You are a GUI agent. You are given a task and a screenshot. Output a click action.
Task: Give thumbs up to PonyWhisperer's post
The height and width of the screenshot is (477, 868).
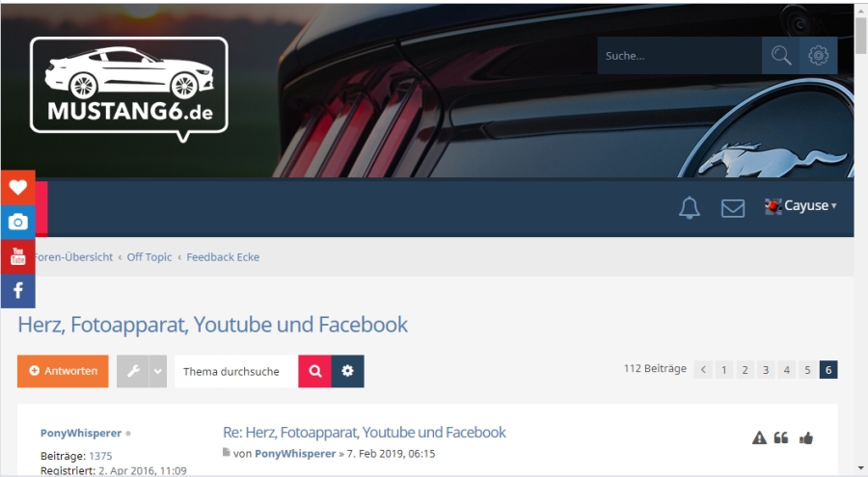pos(806,438)
